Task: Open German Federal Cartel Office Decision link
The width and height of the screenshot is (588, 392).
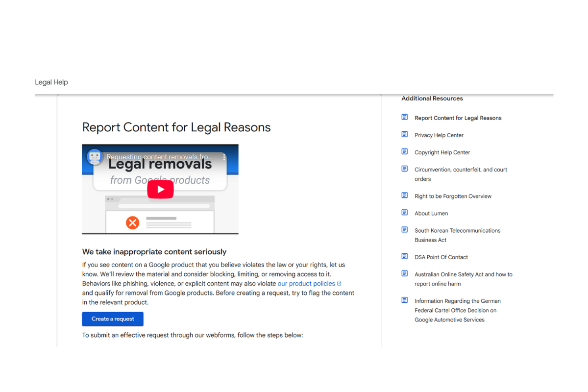Action: [x=458, y=310]
